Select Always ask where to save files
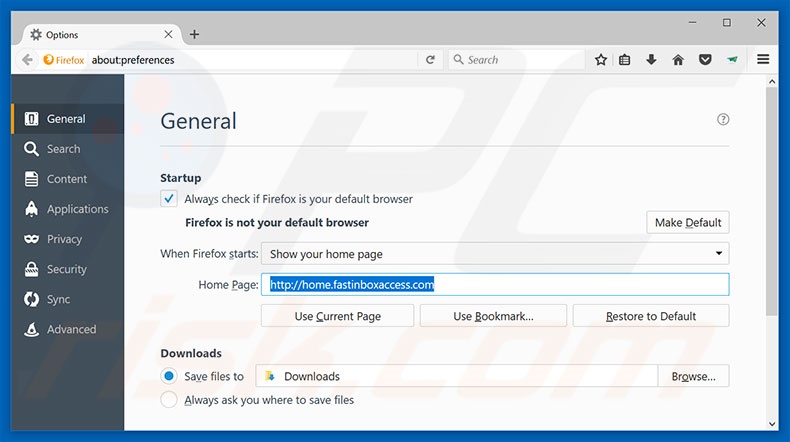 169,400
